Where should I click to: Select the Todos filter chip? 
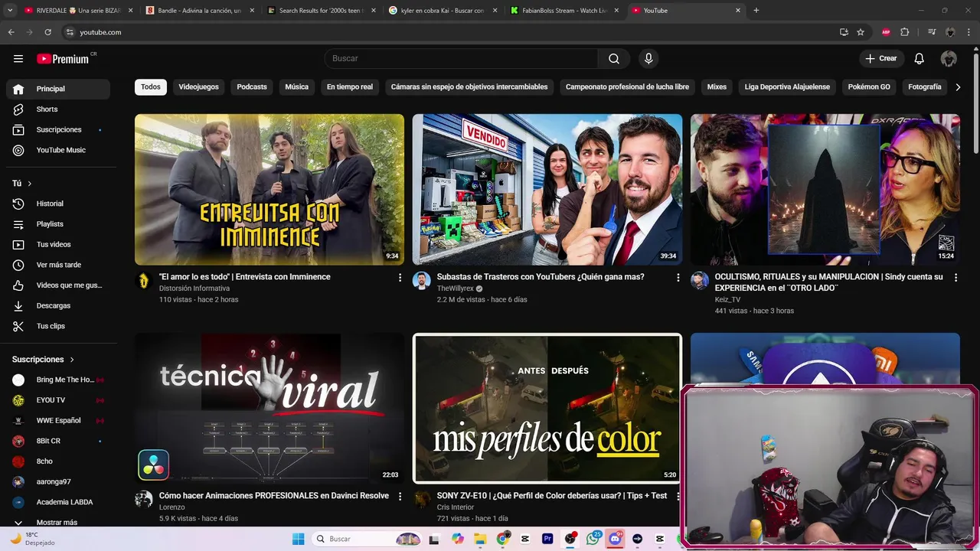[x=151, y=87]
